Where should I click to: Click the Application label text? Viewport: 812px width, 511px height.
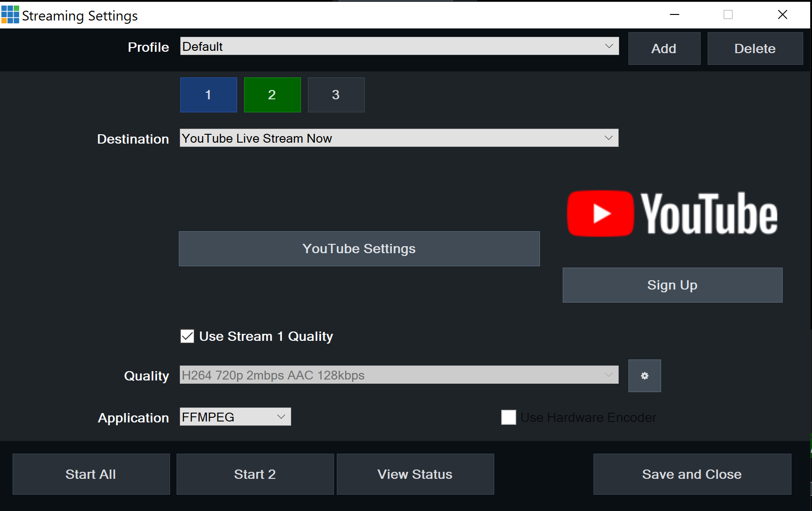[133, 418]
